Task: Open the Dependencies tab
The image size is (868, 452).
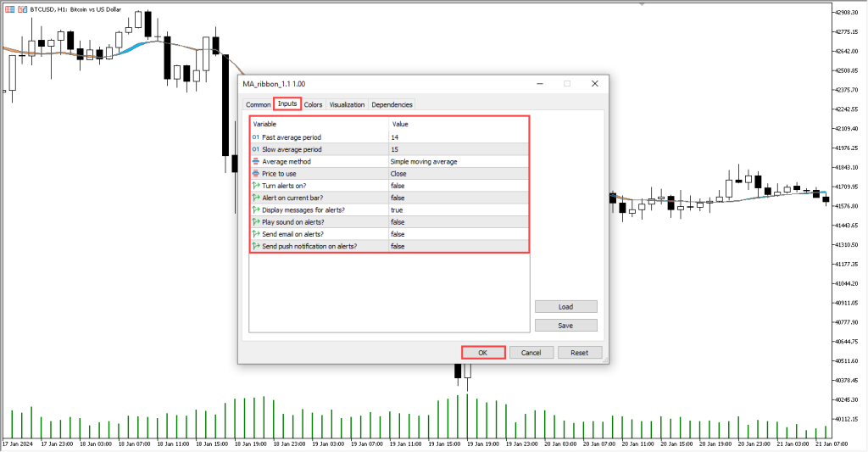Action: click(x=392, y=104)
